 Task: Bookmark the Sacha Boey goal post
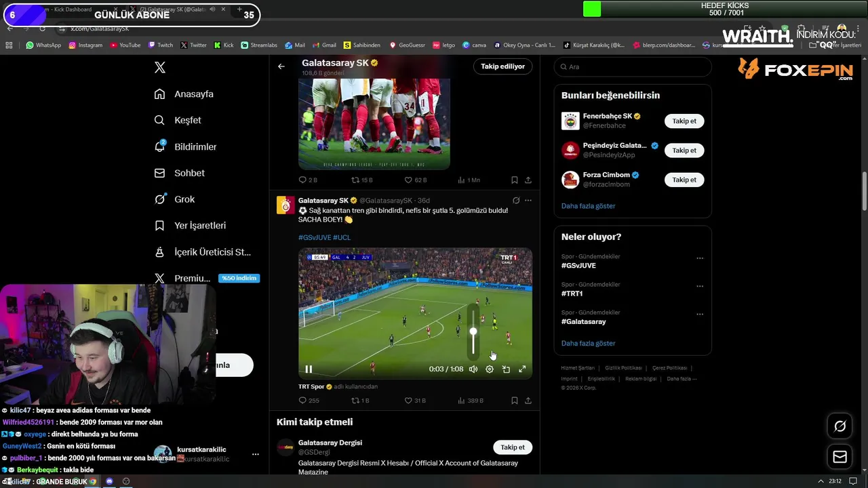pyautogui.click(x=515, y=401)
